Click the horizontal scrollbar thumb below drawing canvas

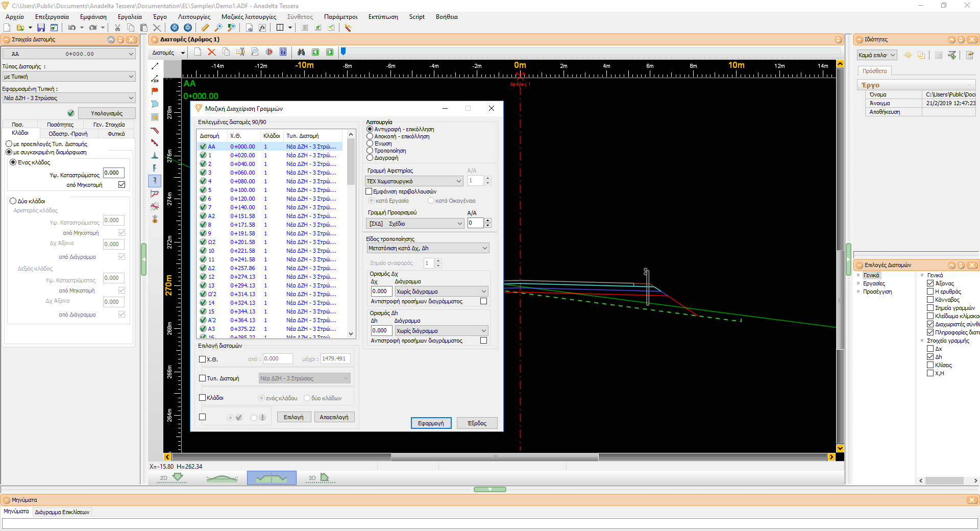pos(495,457)
